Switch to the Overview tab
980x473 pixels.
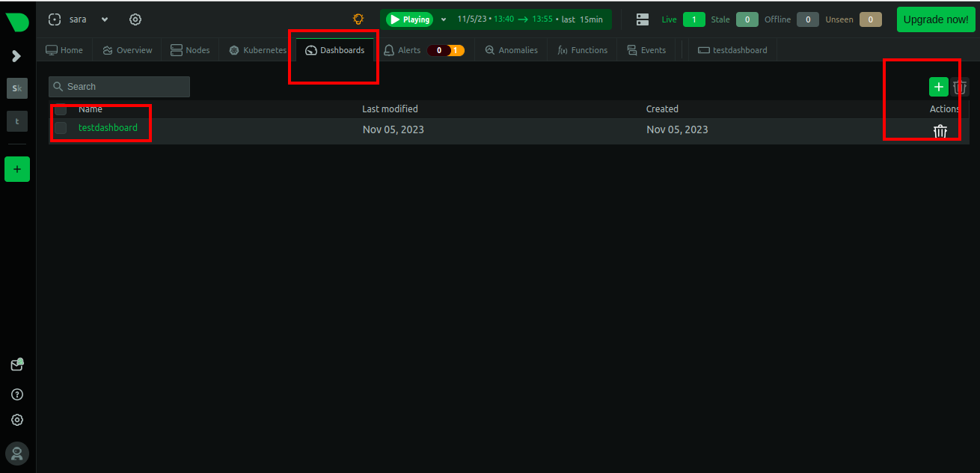(128, 50)
